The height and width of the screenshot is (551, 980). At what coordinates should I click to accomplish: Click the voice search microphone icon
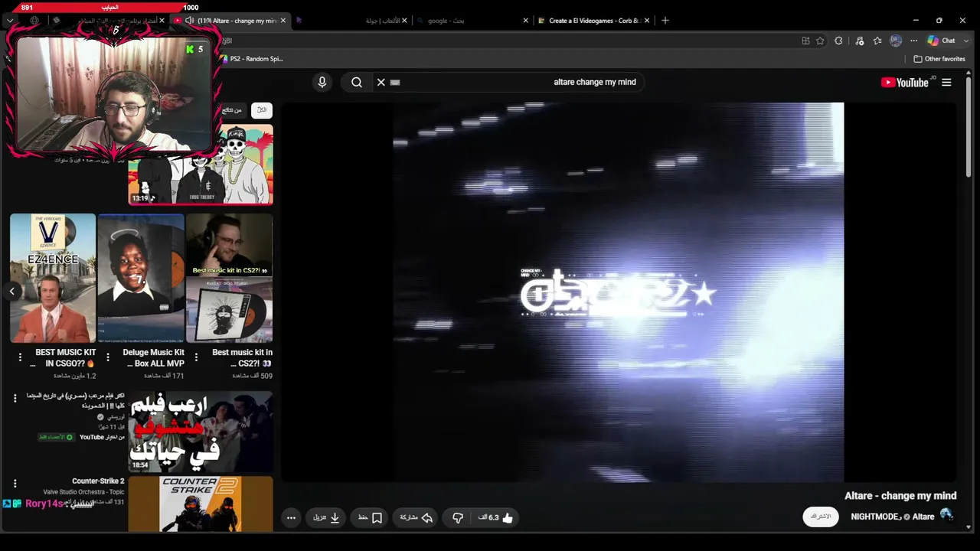[322, 82]
